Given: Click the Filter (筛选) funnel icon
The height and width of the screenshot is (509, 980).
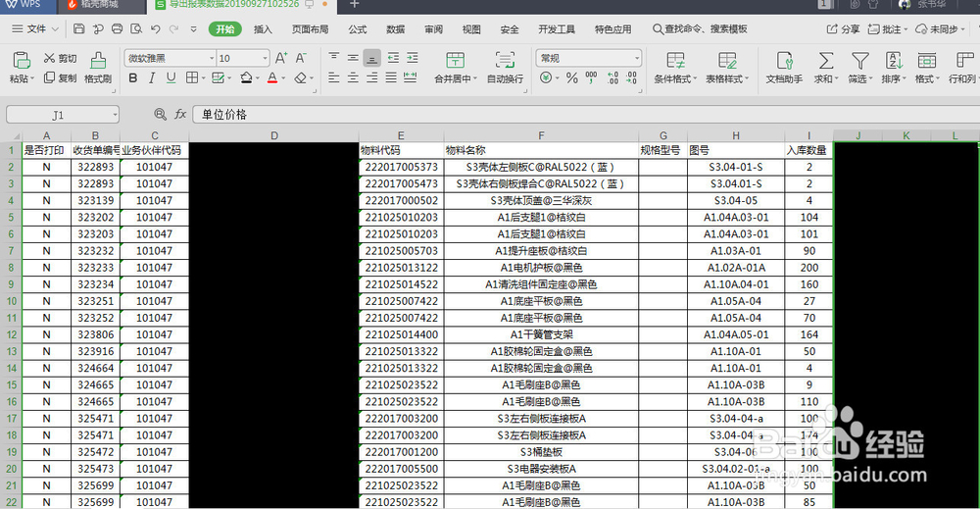Looking at the screenshot, I should pos(860,61).
